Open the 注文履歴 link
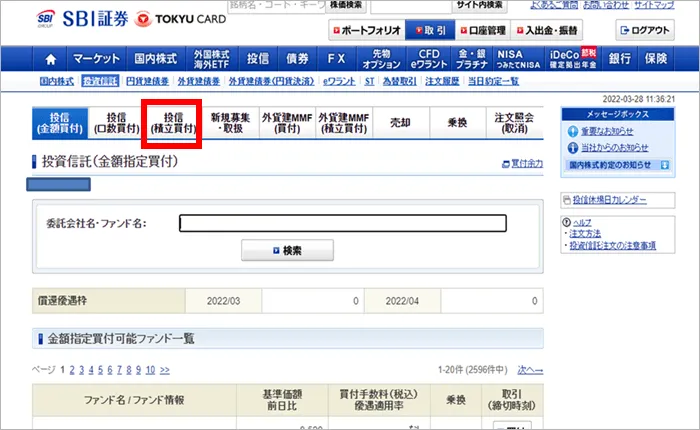 pyautogui.click(x=442, y=81)
